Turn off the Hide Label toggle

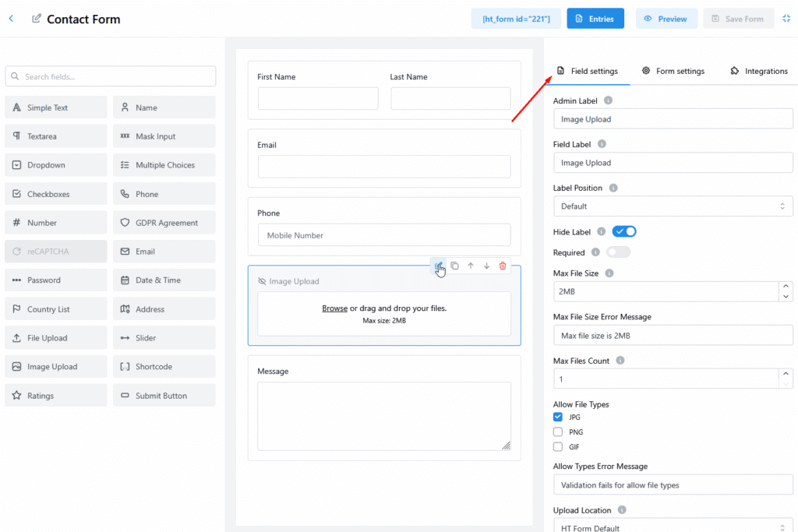pyautogui.click(x=624, y=231)
